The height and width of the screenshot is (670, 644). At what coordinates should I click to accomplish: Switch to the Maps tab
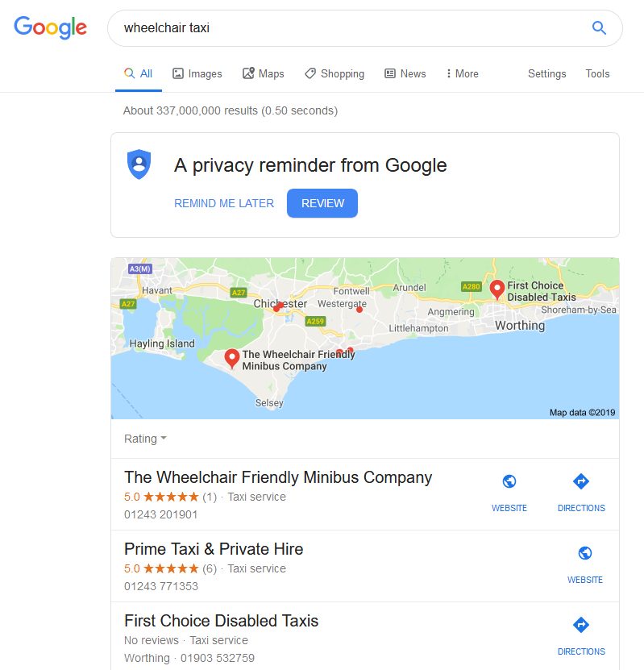(263, 73)
